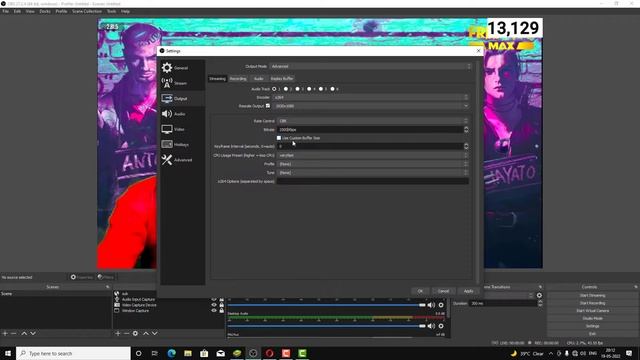
Task: Remove selected source with minus icon in Sources dock
Action: point(126,333)
